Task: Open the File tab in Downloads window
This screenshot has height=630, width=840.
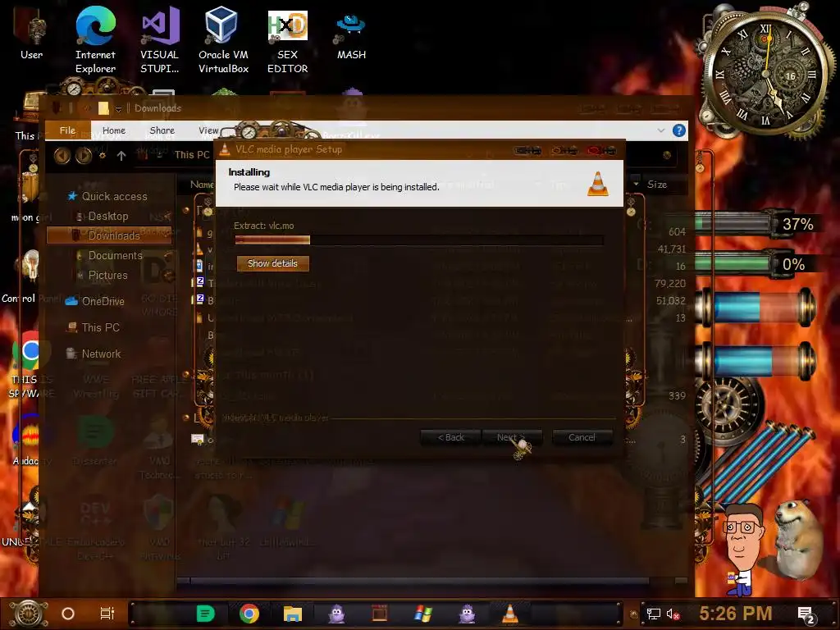Action: point(67,130)
